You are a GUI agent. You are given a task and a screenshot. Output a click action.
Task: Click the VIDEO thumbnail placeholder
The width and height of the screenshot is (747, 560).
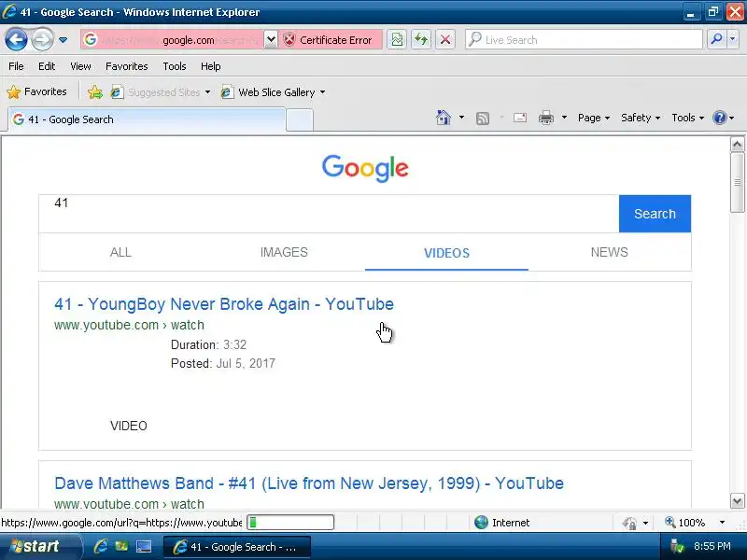point(129,426)
